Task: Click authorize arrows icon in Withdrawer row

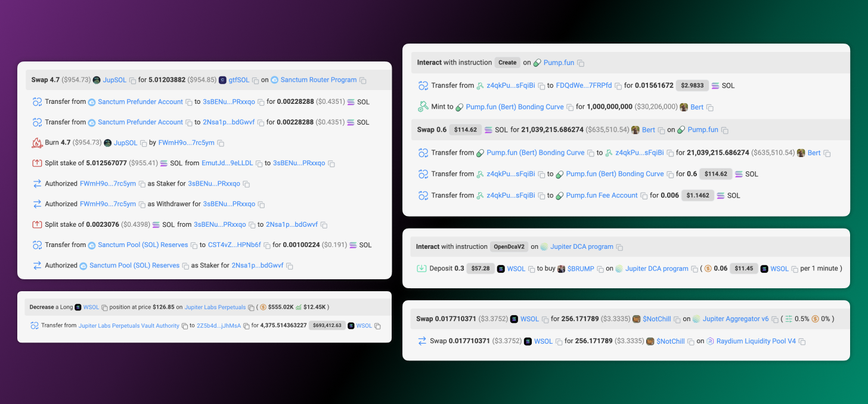Action: click(37, 204)
